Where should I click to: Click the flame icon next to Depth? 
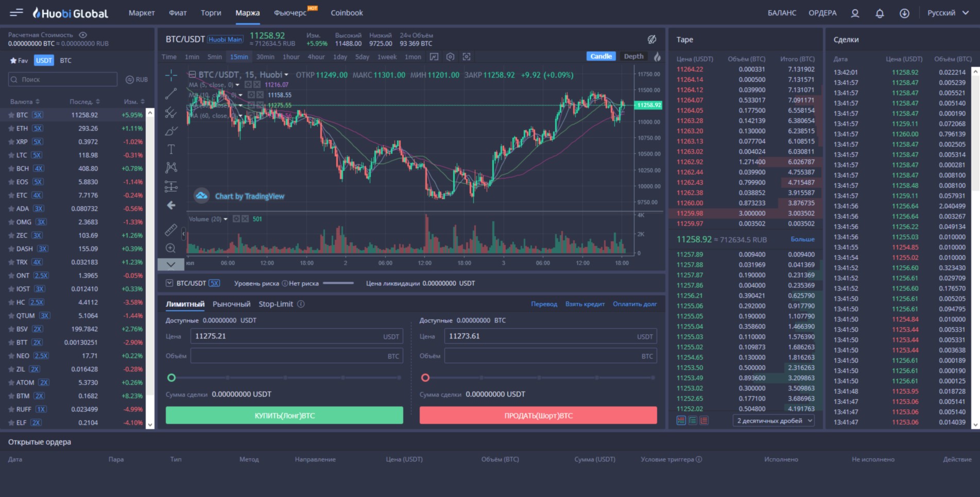point(657,57)
